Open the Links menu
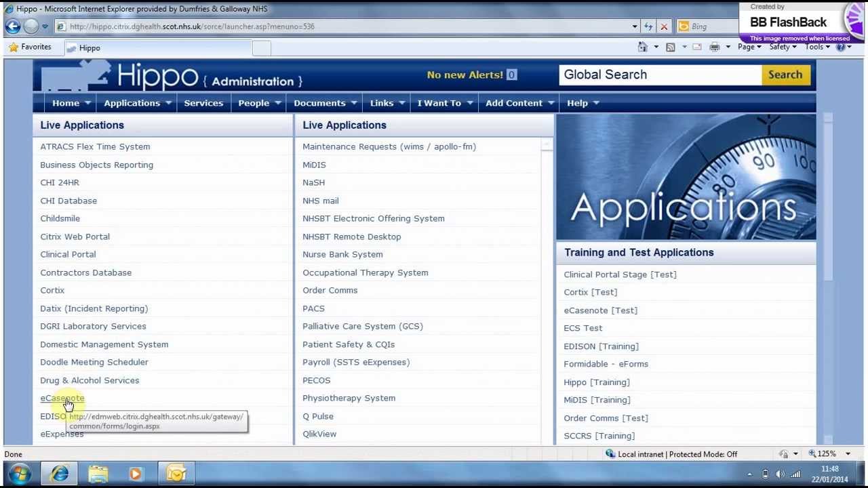Viewport: 868px width, 488px height. pyautogui.click(x=382, y=103)
